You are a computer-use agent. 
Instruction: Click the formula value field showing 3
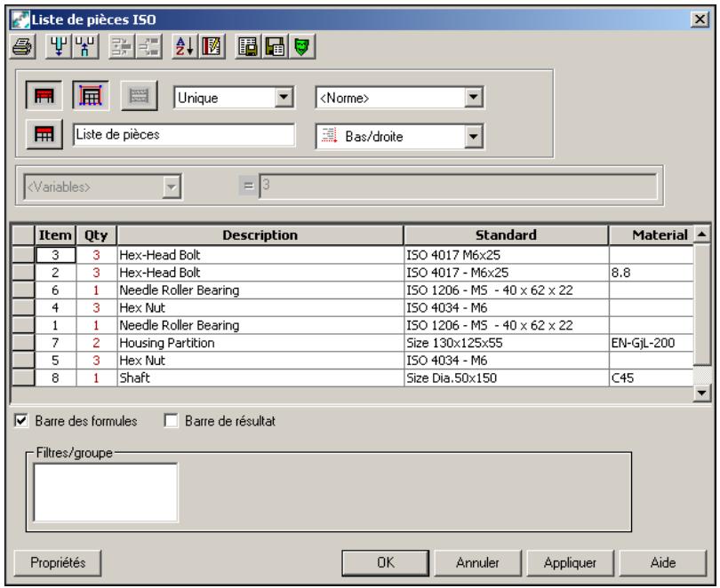[459, 186]
